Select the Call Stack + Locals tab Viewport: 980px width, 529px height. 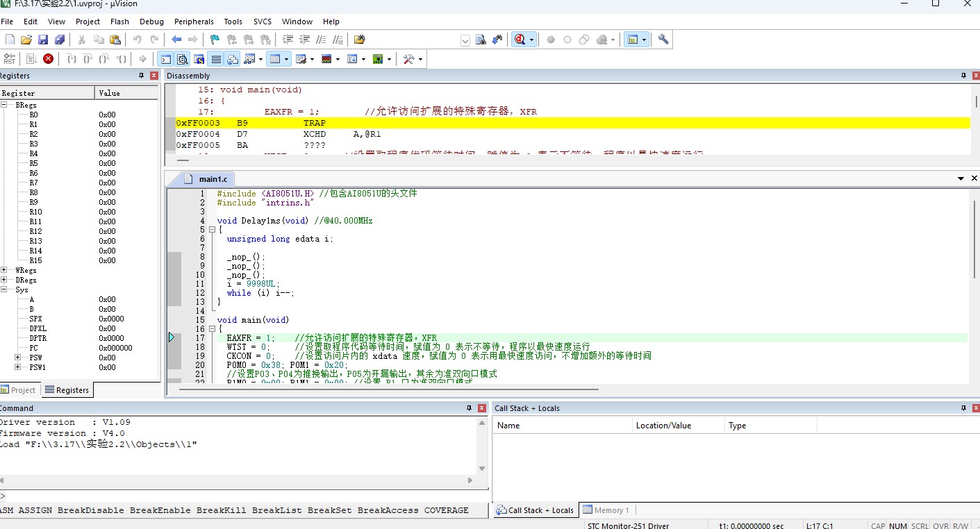tap(535, 510)
